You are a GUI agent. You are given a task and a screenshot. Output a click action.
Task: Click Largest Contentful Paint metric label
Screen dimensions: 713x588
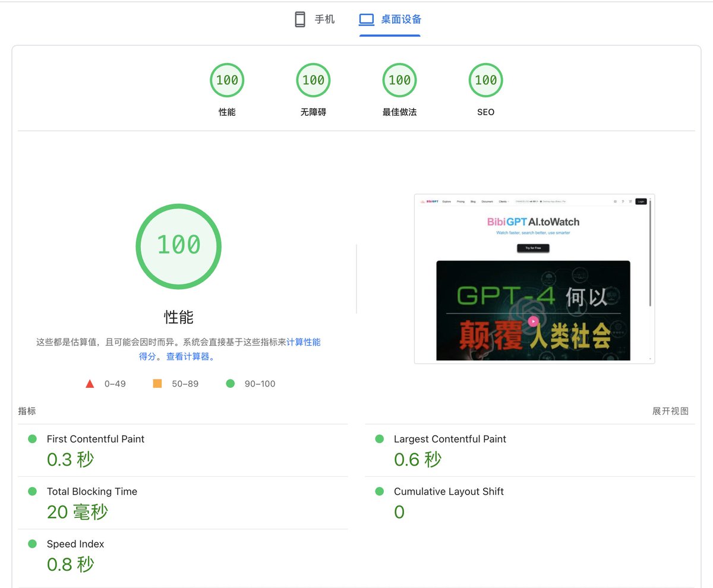point(450,439)
